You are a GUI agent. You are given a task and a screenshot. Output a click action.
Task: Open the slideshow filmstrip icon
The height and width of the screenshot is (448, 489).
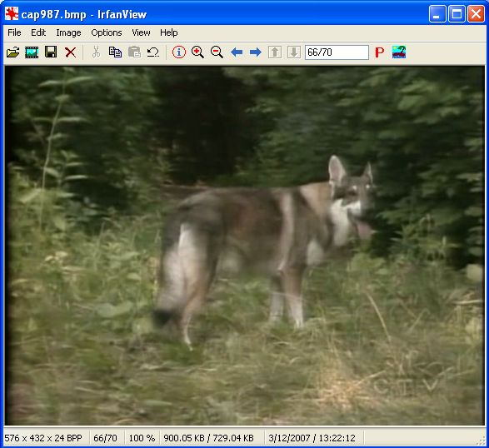[x=32, y=52]
